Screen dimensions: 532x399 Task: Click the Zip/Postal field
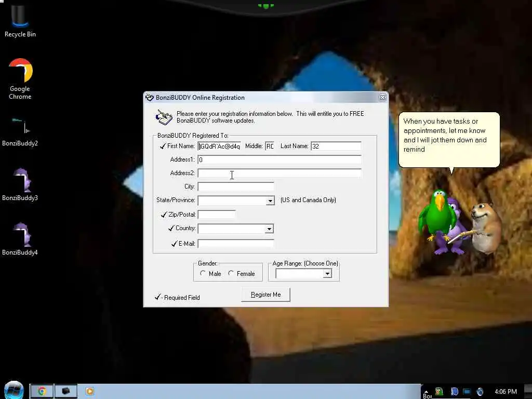(217, 215)
